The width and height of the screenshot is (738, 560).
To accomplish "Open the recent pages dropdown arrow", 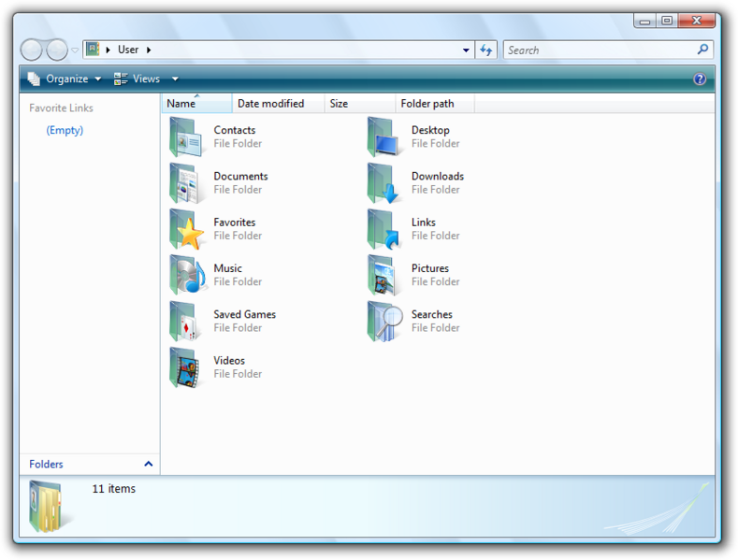I will 76,50.
